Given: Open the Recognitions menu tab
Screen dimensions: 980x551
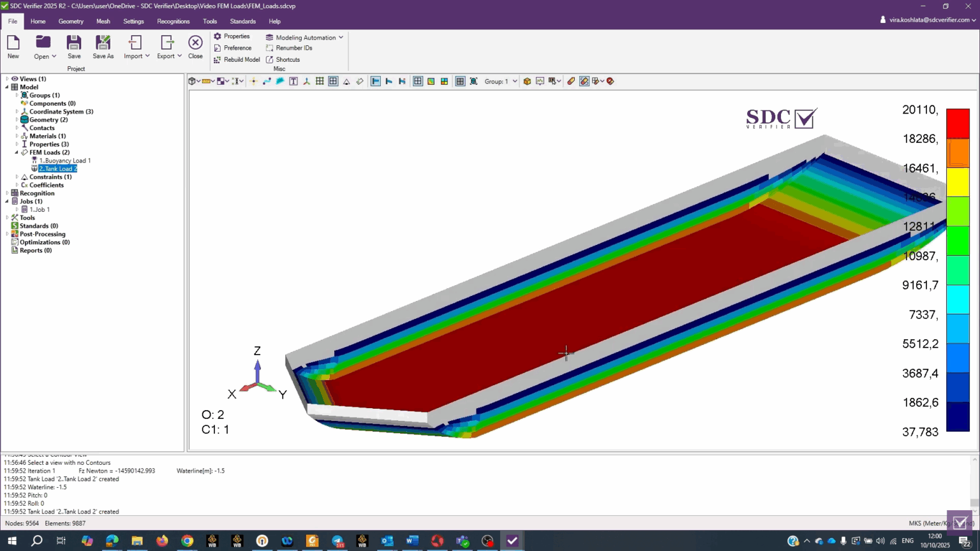Looking at the screenshot, I should click(x=174, y=21).
